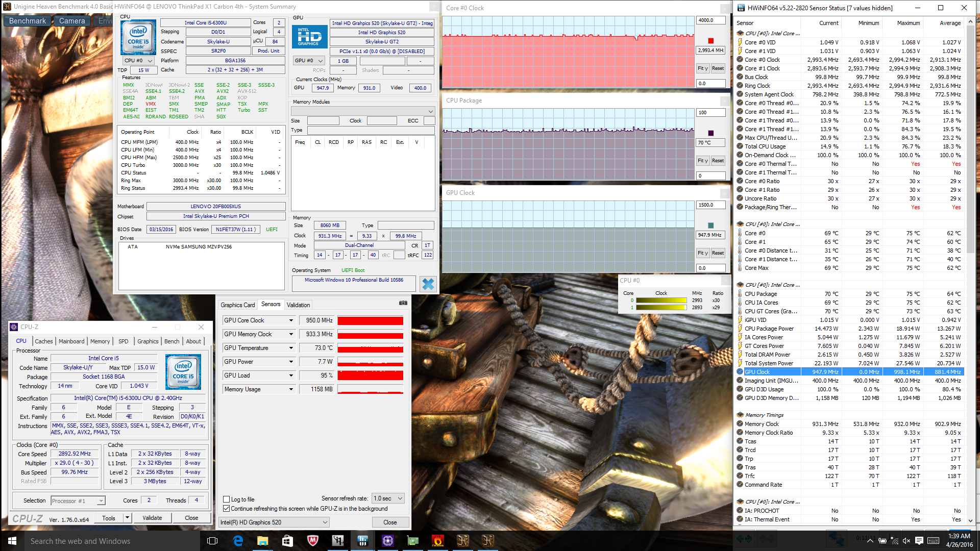Open the GPU-Z green card taskbar icon
The width and height of the screenshot is (980, 551).
(412, 541)
